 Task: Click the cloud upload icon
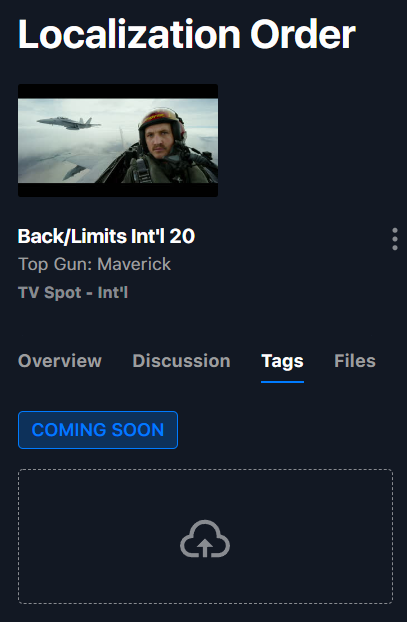[x=205, y=539]
